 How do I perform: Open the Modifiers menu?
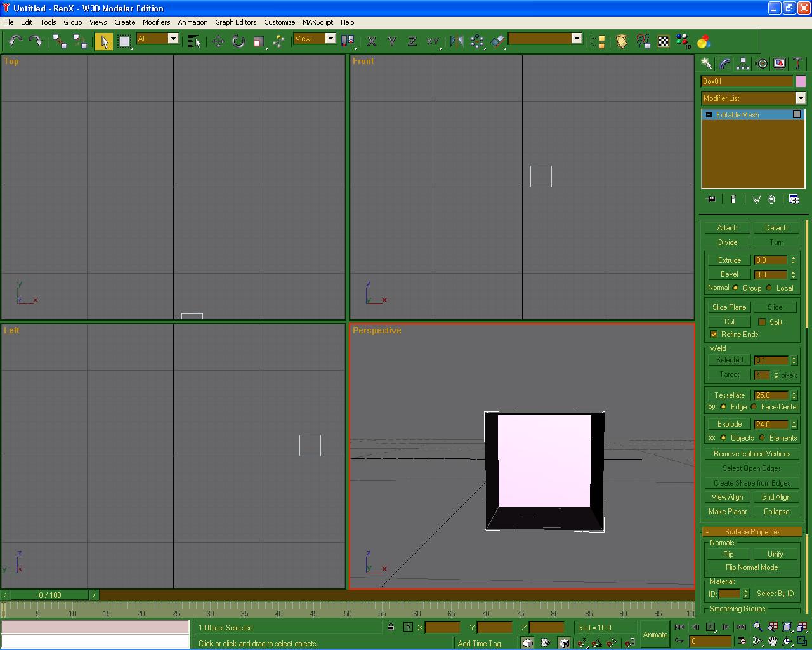click(156, 22)
